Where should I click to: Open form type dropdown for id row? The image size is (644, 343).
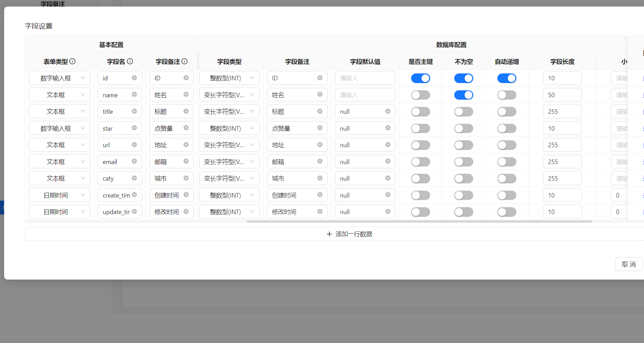click(59, 78)
